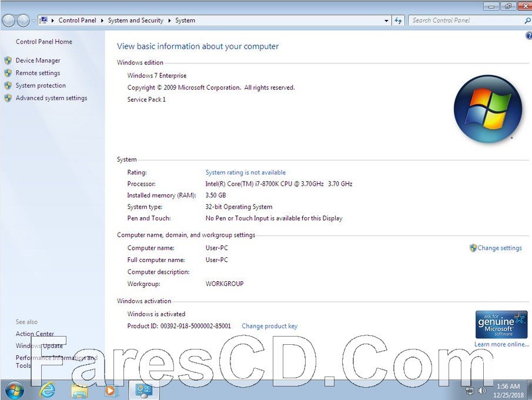The height and width of the screenshot is (400, 532).
Task: Open address bar history dropdown
Action: (x=386, y=21)
